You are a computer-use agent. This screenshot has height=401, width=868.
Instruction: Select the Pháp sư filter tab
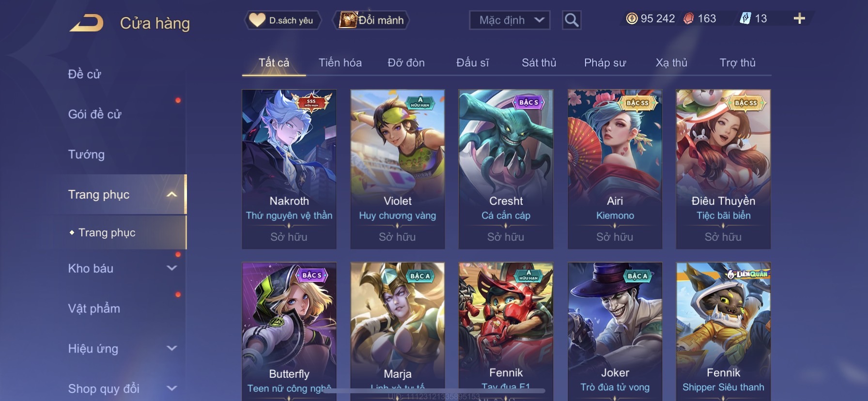[605, 63]
